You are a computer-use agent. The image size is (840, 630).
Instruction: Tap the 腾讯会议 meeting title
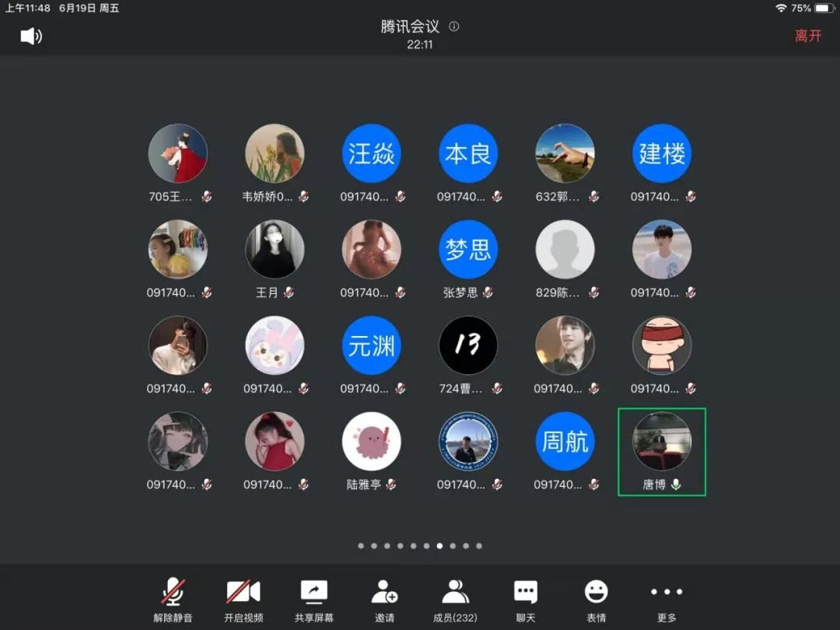[x=410, y=26]
